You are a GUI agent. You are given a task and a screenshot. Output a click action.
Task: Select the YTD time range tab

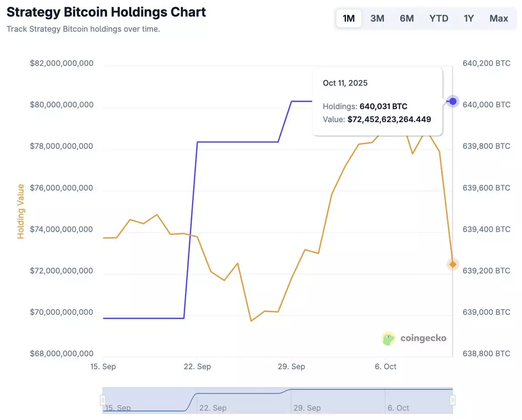[x=438, y=18]
